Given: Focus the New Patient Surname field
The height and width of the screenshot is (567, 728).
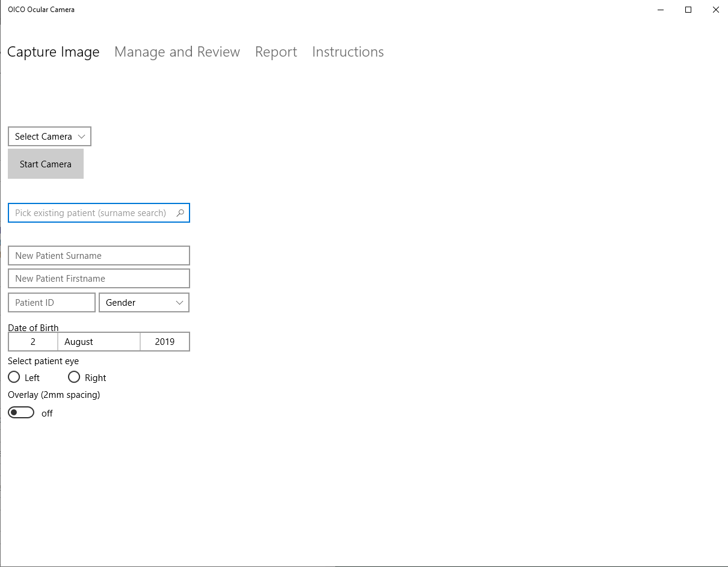Looking at the screenshot, I should [99, 255].
